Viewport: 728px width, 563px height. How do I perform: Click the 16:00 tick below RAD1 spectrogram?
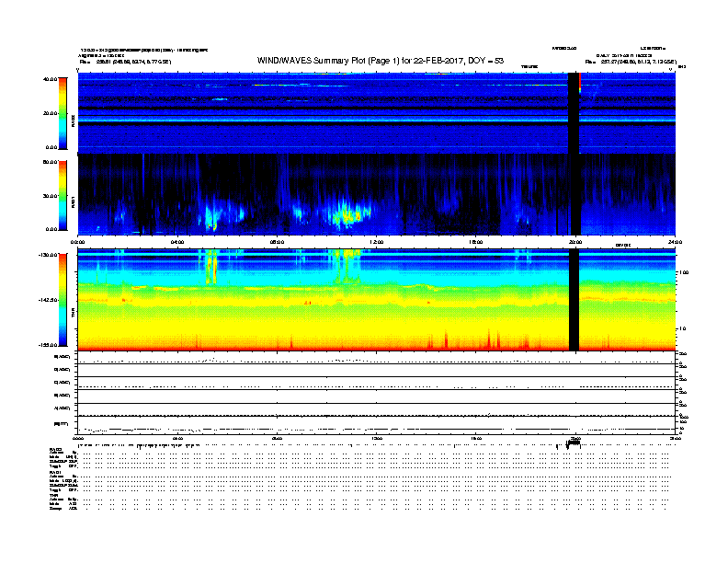click(476, 242)
